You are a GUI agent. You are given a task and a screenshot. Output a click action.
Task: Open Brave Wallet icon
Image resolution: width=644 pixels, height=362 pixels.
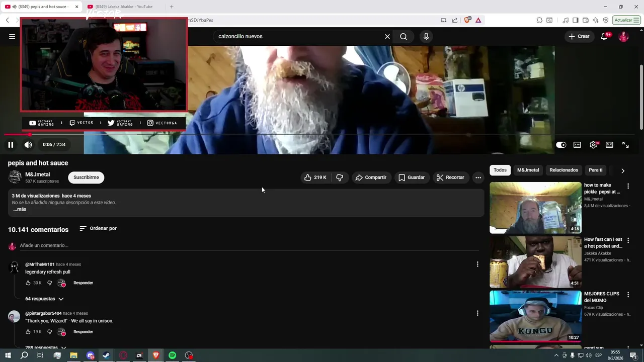[x=586, y=20]
